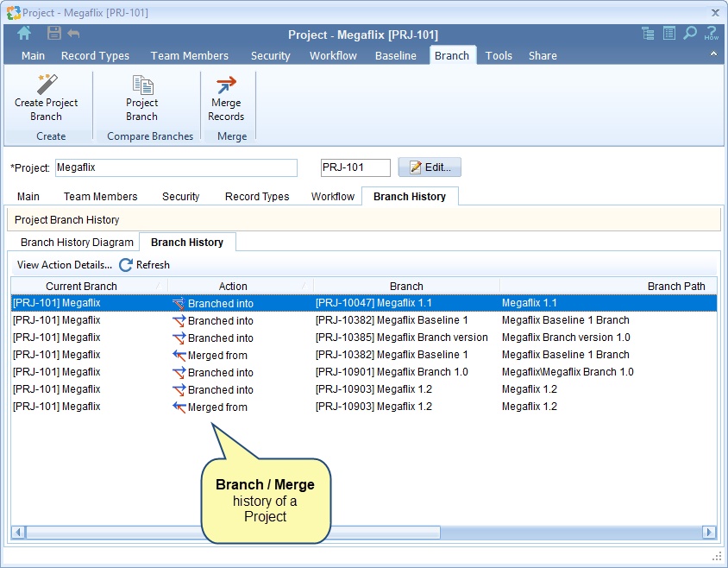Click merge icon in last Merged from row
The height and width of the screenshot is (568, 728).
point(179,407)
